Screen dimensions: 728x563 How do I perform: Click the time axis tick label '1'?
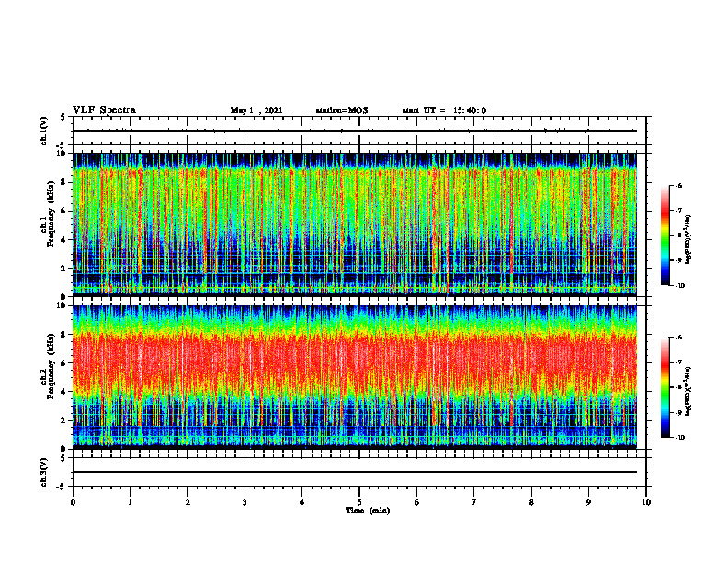click(130, 502)
